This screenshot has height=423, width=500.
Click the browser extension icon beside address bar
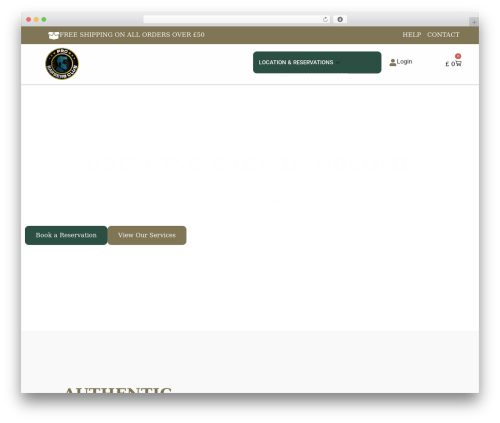(340, 19)
